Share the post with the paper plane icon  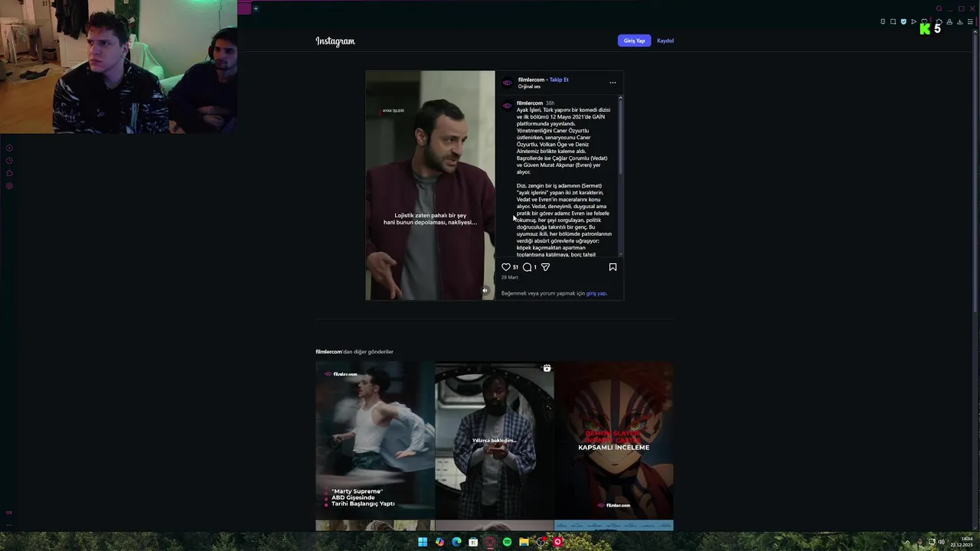click(545, 267)
